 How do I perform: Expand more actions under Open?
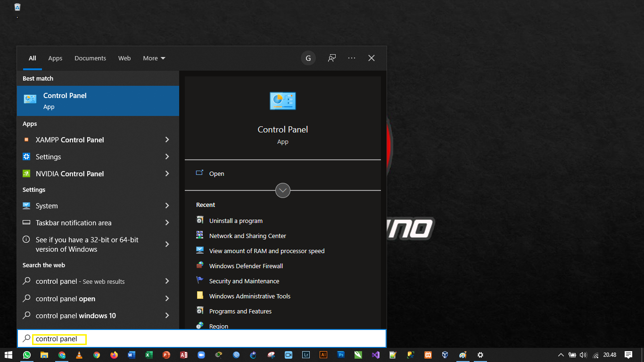[283, 190]
